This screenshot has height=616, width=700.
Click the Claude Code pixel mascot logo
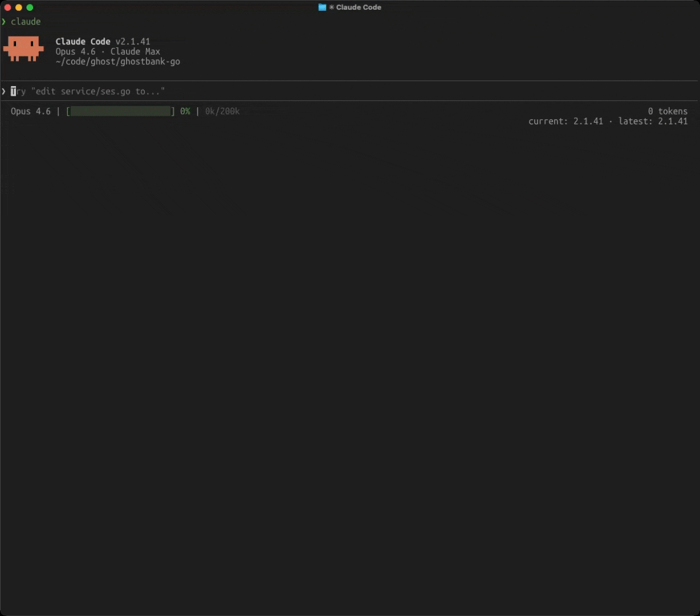23,48
